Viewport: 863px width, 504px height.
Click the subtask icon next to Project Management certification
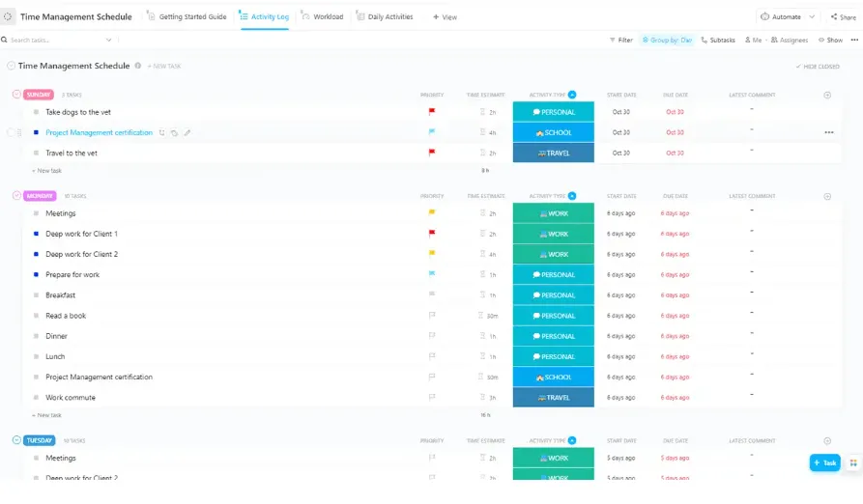pos(161,132)
